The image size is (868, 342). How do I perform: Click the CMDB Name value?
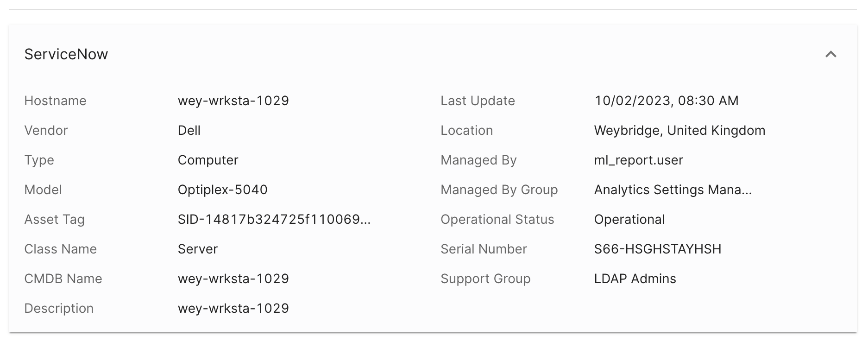pos(233,279)
